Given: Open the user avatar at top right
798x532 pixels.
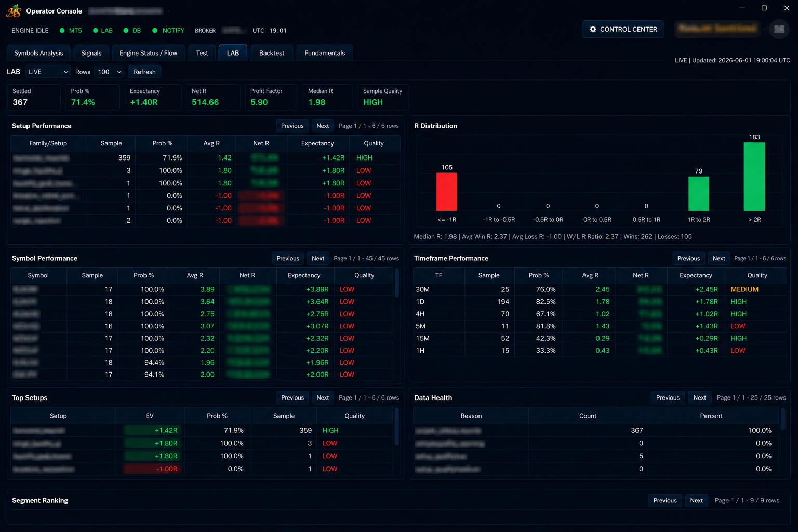Looking at the screenshot, I should click(779, 29).
